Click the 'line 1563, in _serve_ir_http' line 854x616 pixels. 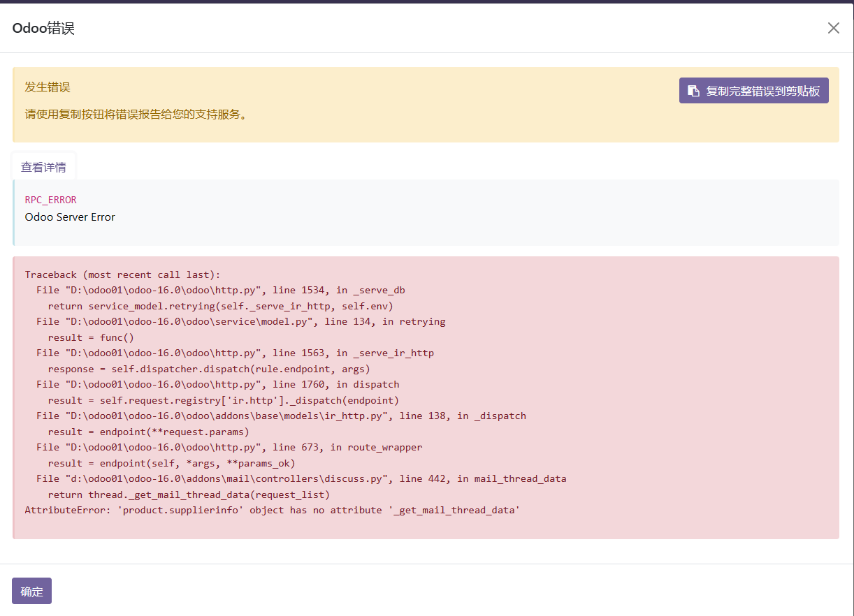pos(236,353)
